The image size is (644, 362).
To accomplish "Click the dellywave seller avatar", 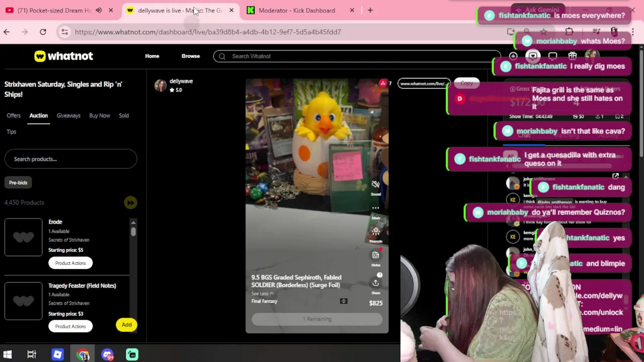I will tap(160, 85).
